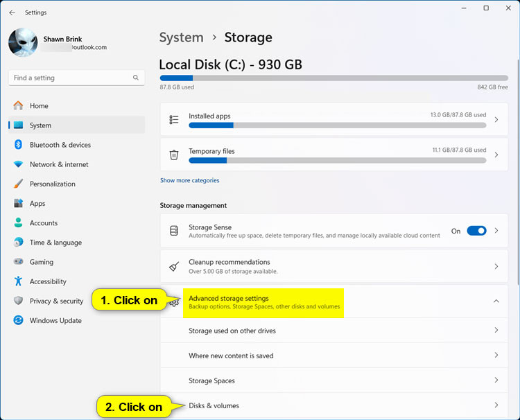Click the Personalization brush icon

pyautogui.click(x=18, y=184)
